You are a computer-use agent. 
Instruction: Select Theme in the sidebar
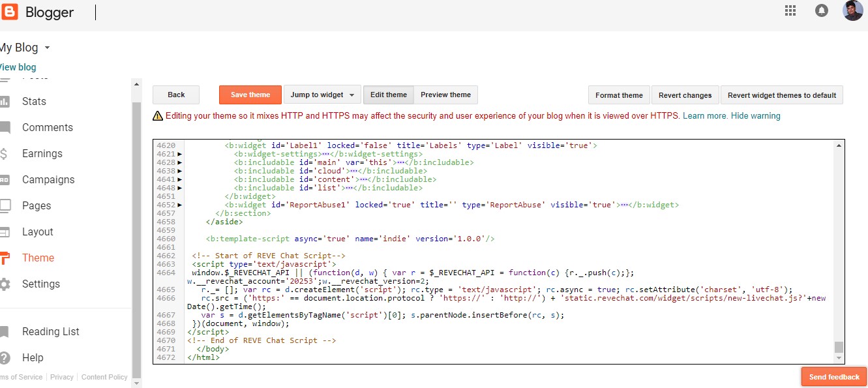[x=38, y=258]
